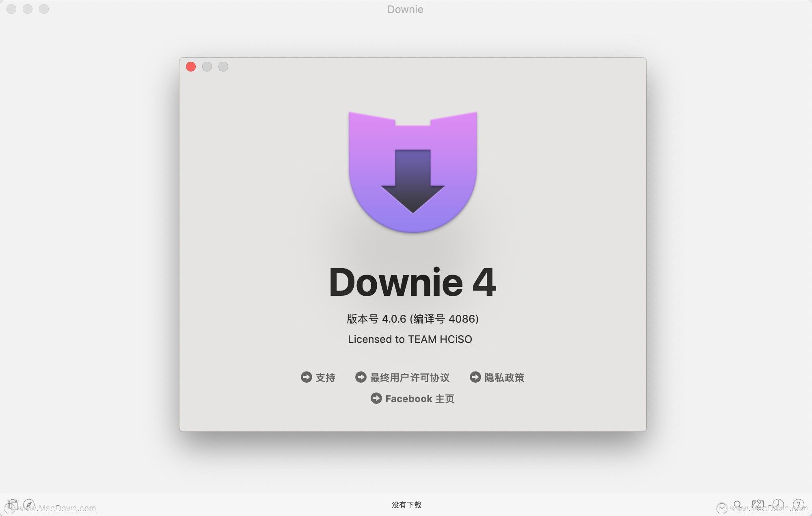Click the large Downie 4 heading
812x516 pixels.
pos(412,282)
